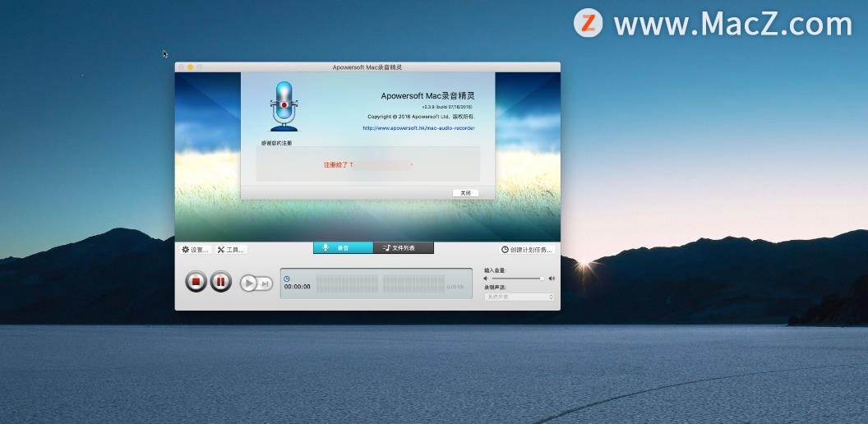The width and height of the screenshot is (868, 424).
Task: Click the window title 'Apowersoft Mac录音精灵'
Action: tap(367, 67)
